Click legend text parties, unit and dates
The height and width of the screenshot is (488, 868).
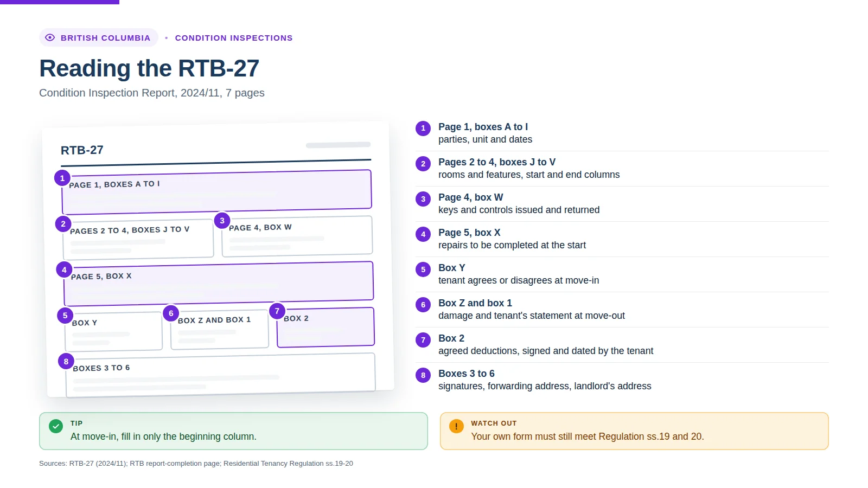coord(485,139)
